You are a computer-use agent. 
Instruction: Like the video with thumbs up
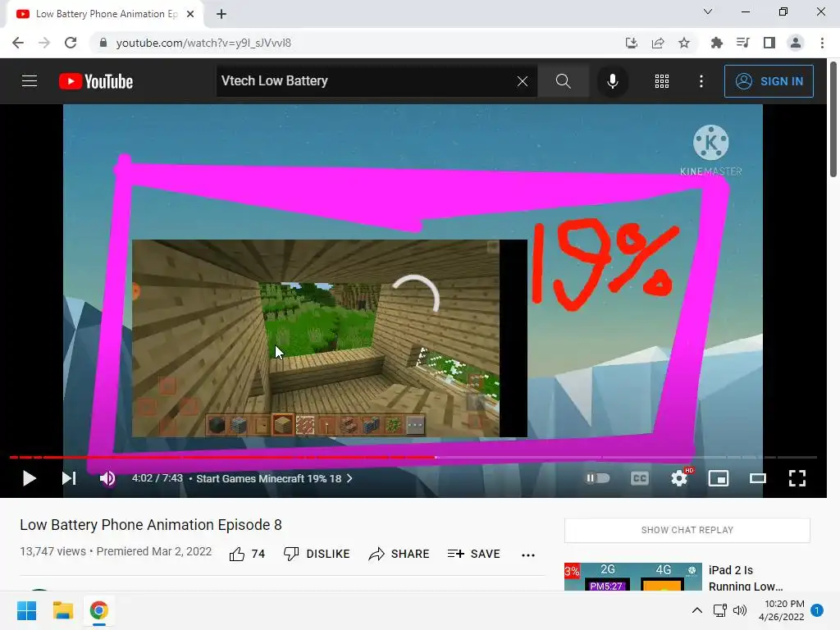click(x=247, y=554)
